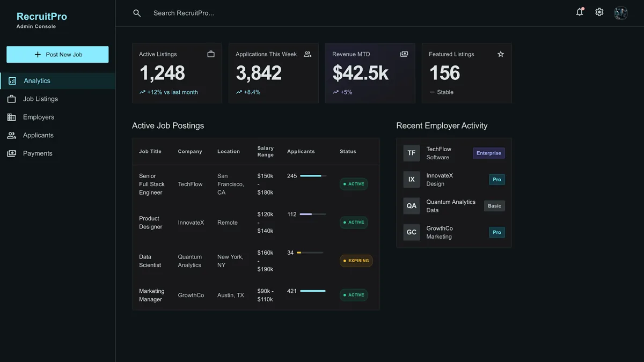This screenshot has width=644, height=362.
Task: Select the Data Scientist job title
Action: pyautogui.click(x=150, y=261)
